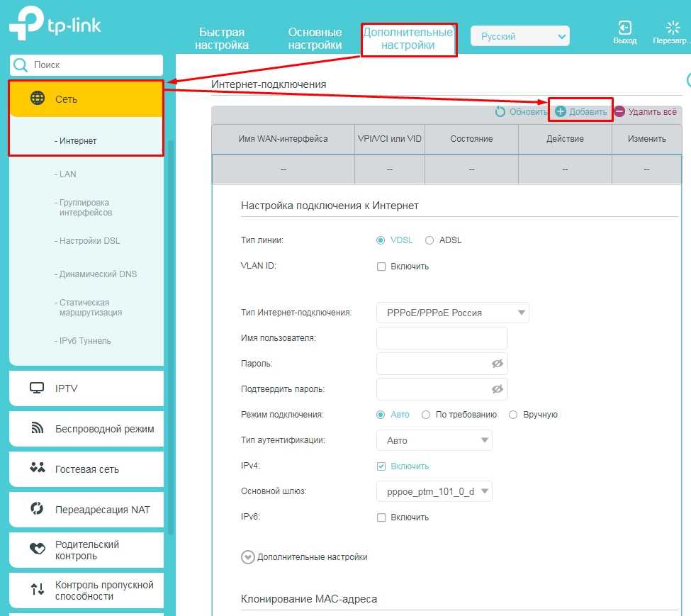Click the Удалить всё button label
This screenshot has width=691, height=616.
point(652,112)
